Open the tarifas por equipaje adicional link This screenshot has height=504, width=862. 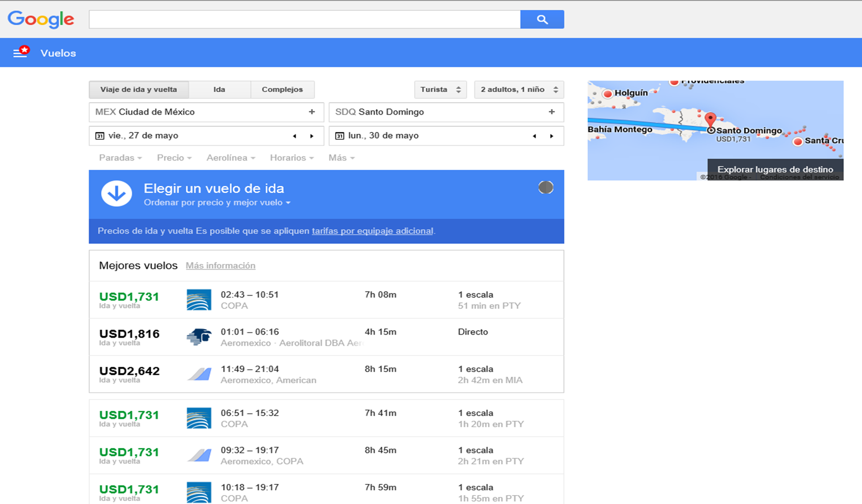[x=372, y=231]
